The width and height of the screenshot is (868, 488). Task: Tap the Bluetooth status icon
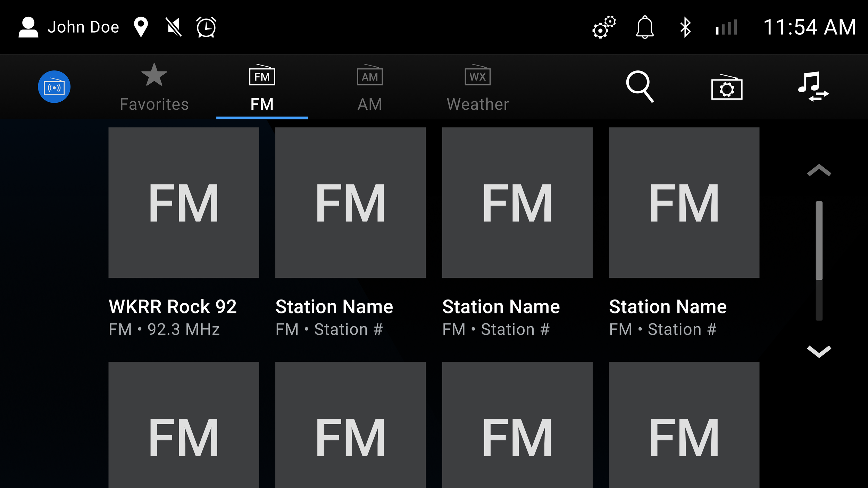tap(685, 27)
